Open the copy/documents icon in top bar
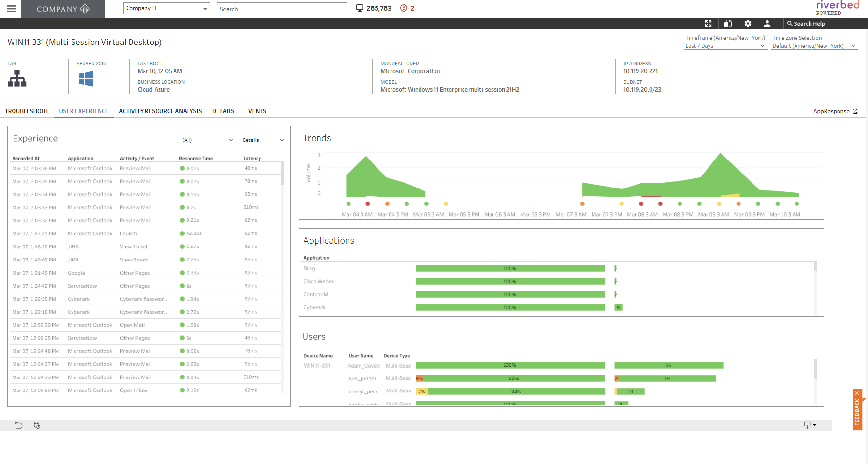 coord(728,24)
